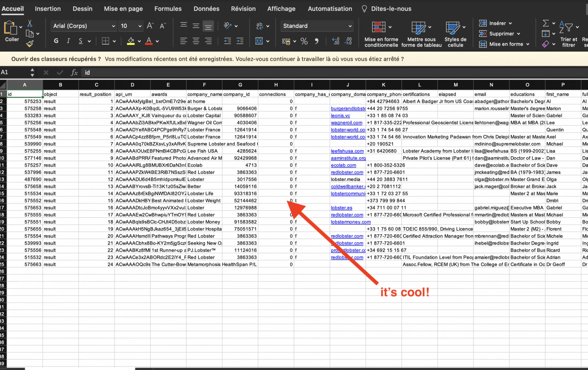Toggle middle vertical alignment
This screenshot has width=588, height=370.
point(196,26)
